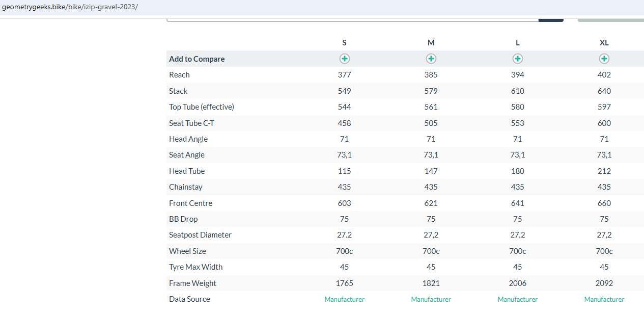
Task: Click the Head Tube value 212 for XL
Action: (604, 171)
